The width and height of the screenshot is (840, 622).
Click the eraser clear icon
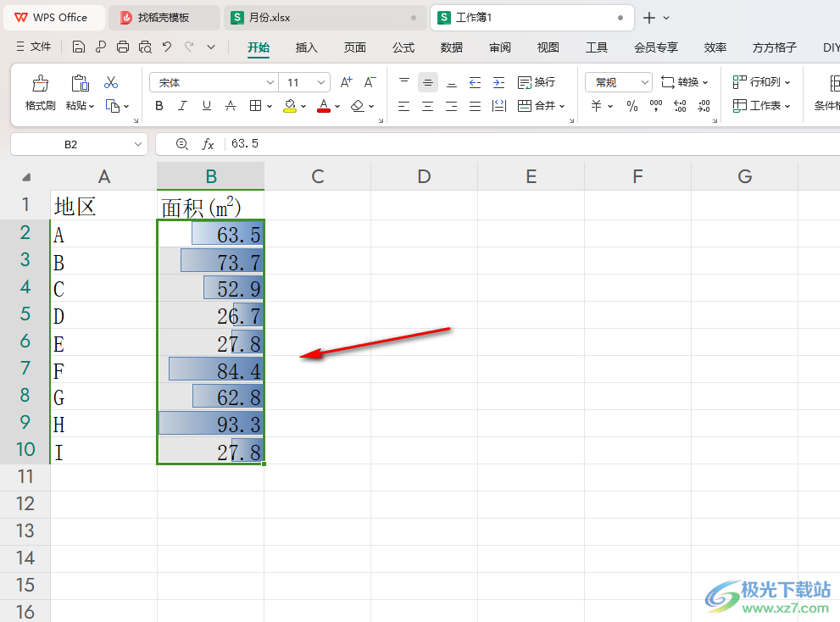click(358, 106)
